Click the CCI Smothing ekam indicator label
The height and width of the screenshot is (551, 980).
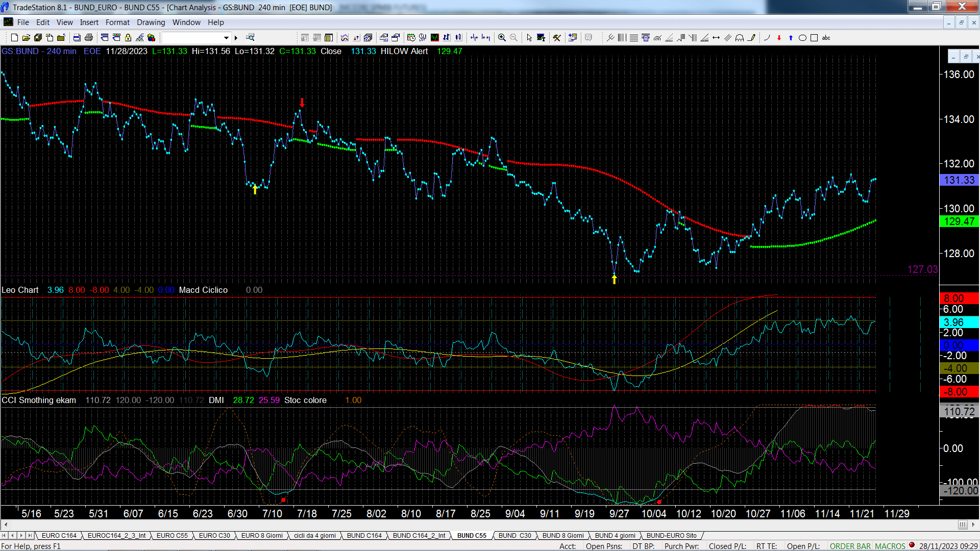point(39,400)
